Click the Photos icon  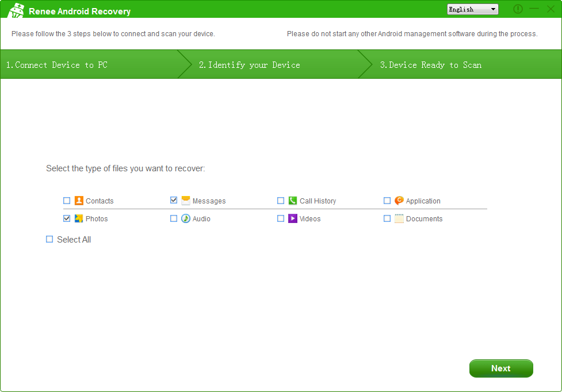(x=79, y=218)
